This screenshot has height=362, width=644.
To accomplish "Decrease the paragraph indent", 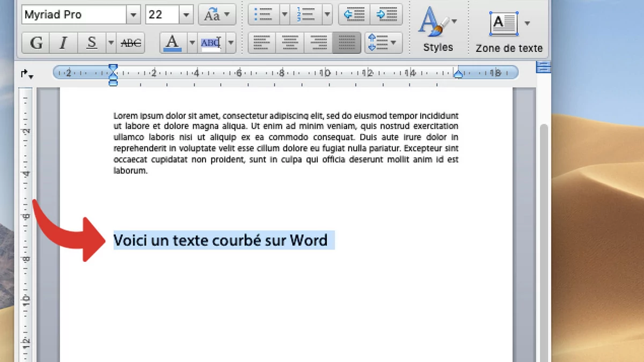I will point(354,14).
